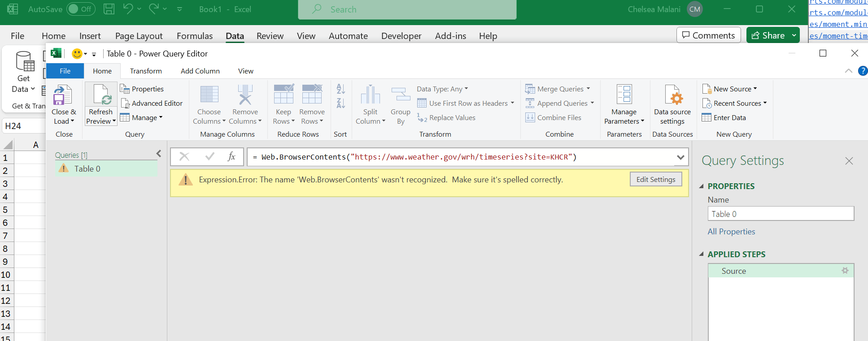
Task: Click the Excel Search box
Action: (x=407, y=9)
